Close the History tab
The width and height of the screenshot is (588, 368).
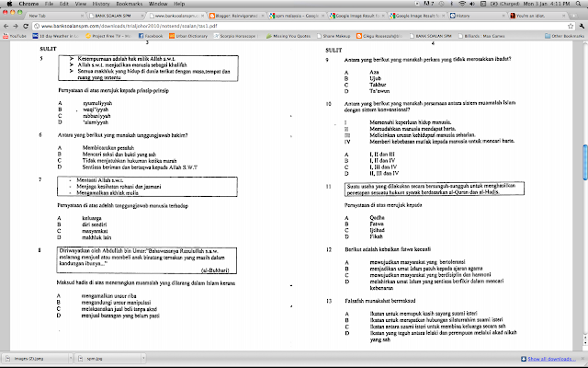click(503, 16)
